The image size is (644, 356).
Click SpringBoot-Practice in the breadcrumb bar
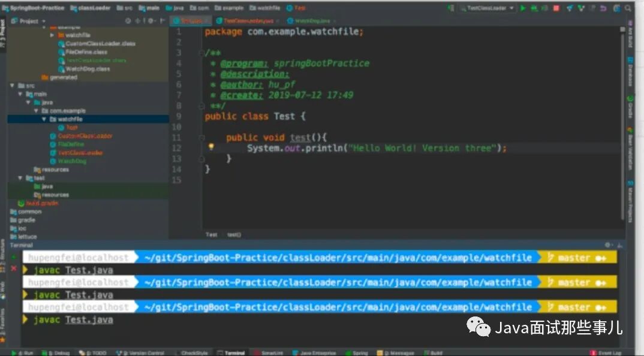pos(33,8)
